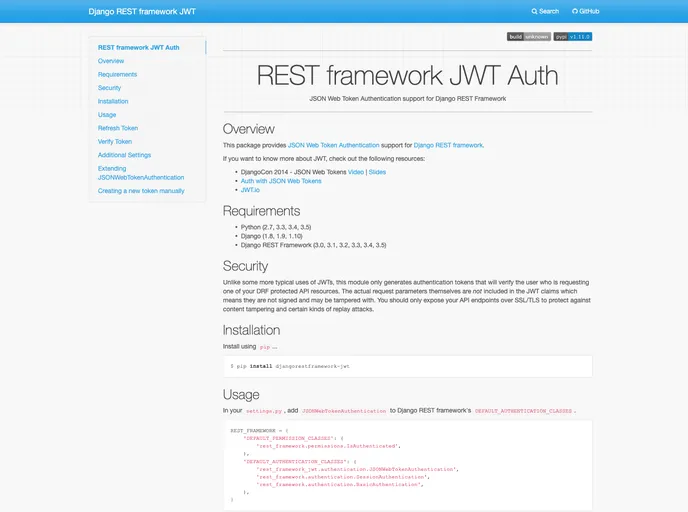Viewport: 688px width, 512px height.
Task: Click the Installation section heading
Action: coord(251,330)
